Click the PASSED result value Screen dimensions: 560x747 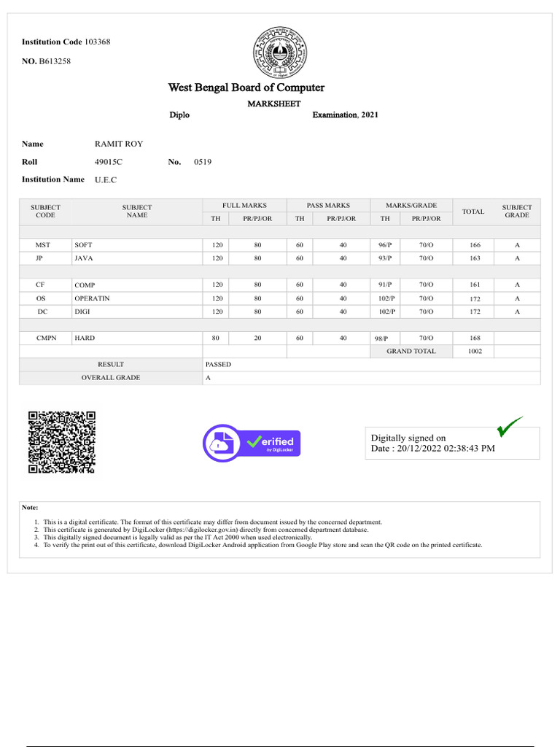(x=218, y=365)
